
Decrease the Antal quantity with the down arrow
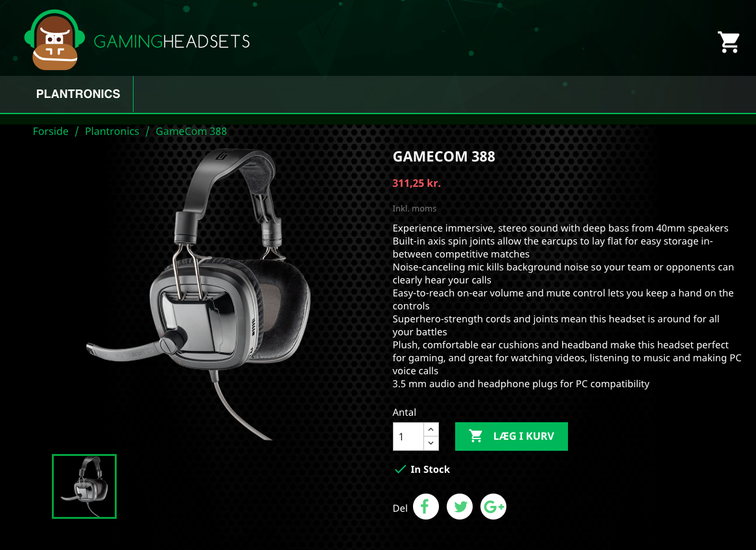point(431,443)
